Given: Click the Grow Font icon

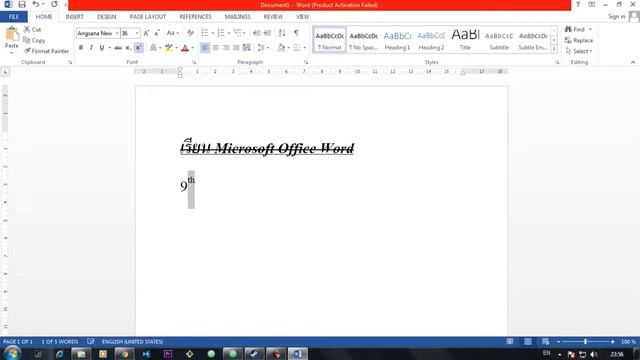Looking at the screenshot, I should click(146, 33).
